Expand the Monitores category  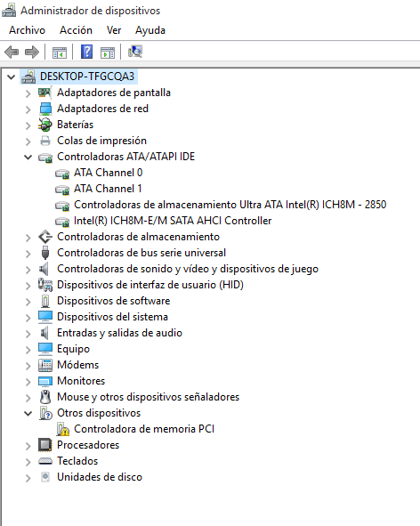28,382
